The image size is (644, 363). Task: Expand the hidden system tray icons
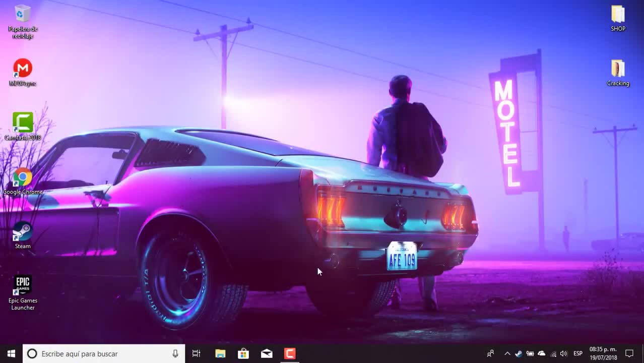pyautogui.click(x=507, y=353)
